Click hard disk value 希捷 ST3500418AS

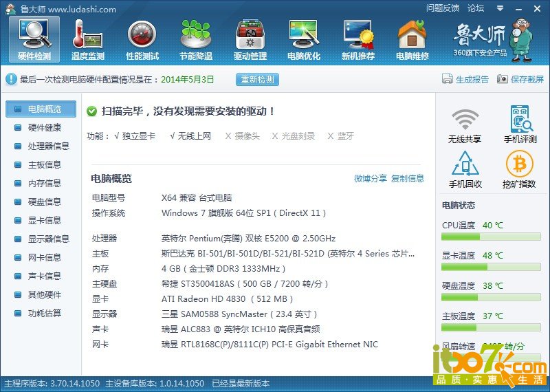point(245,284)
